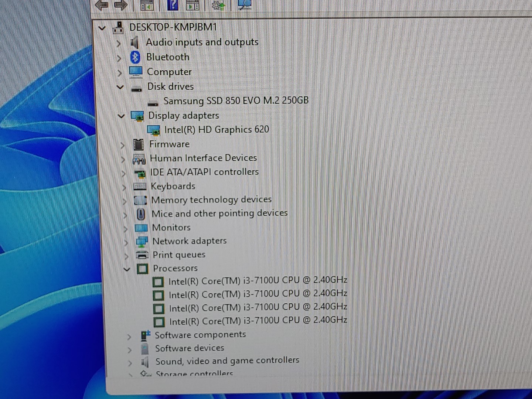Image resolution: width=532 pixels, height=399 pixels.
Task: Expand Sound, video and game controllers
Action: [x=130, y=363]
